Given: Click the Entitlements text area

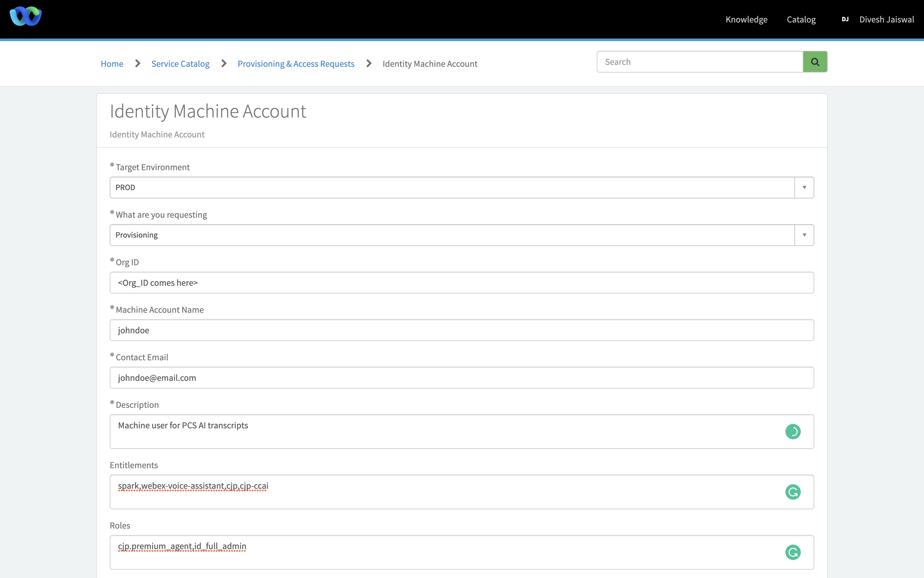Looking at the screenshot, I should (x=462, y=492).
